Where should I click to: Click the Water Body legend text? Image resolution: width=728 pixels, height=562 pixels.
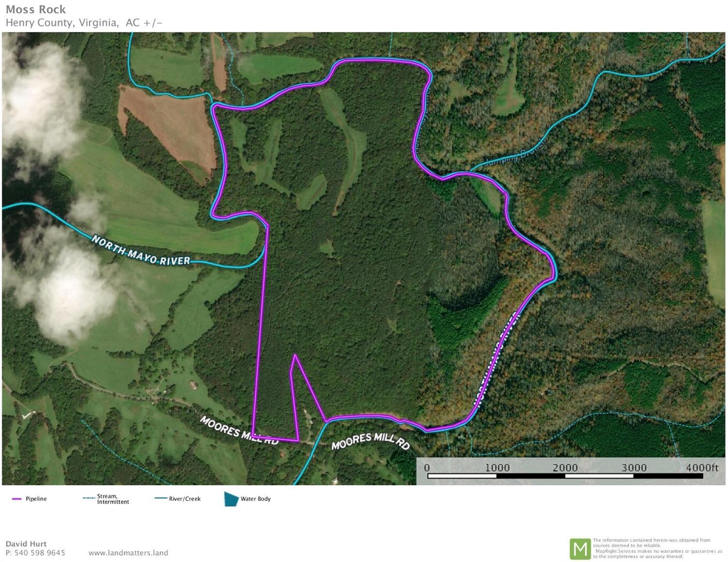click(x=256, y=499)
